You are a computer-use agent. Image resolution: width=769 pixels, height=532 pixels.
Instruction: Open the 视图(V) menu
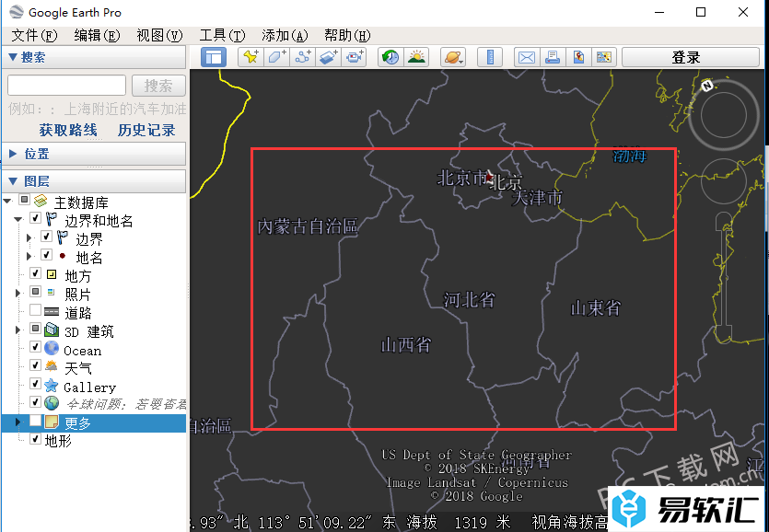tap(159, 35)
